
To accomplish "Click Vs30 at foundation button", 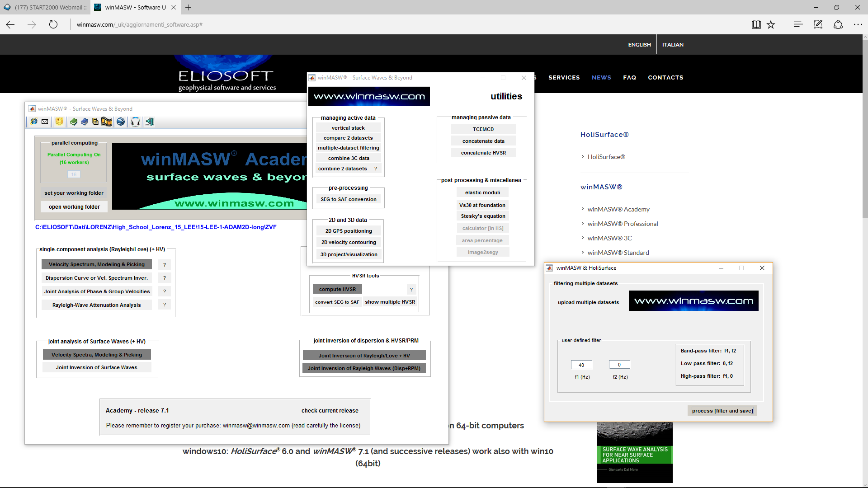I will pos(482,205).
